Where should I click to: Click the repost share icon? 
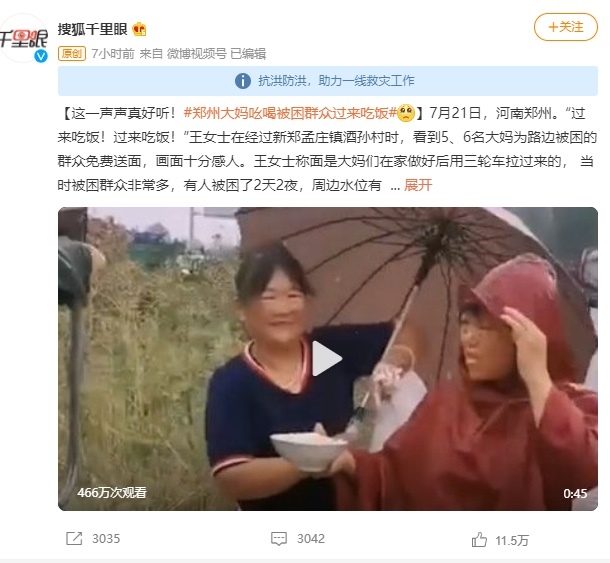pyautogui.click(x=74, y=538)
